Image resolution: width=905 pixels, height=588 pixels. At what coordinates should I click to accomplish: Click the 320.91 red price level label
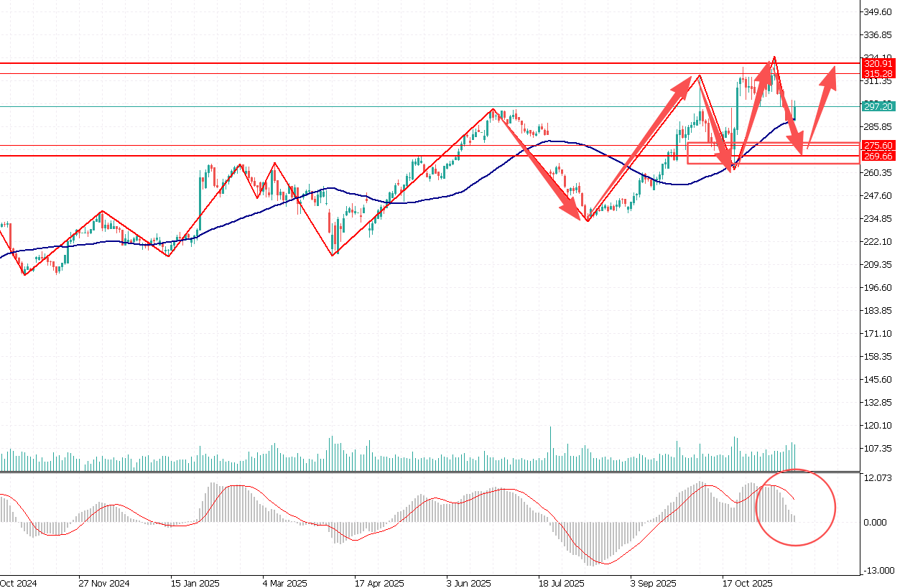[x=878, y=64]
